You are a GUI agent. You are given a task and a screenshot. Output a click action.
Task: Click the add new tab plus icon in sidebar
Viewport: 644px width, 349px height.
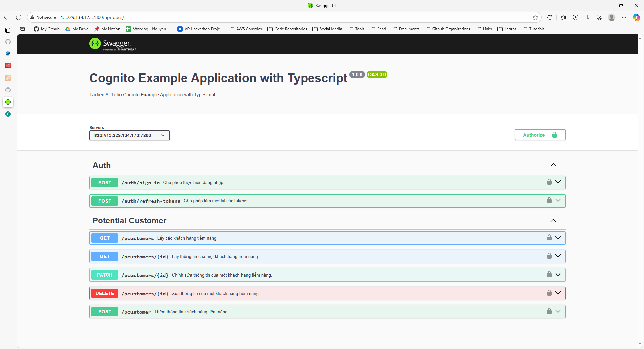pos(8,128)
